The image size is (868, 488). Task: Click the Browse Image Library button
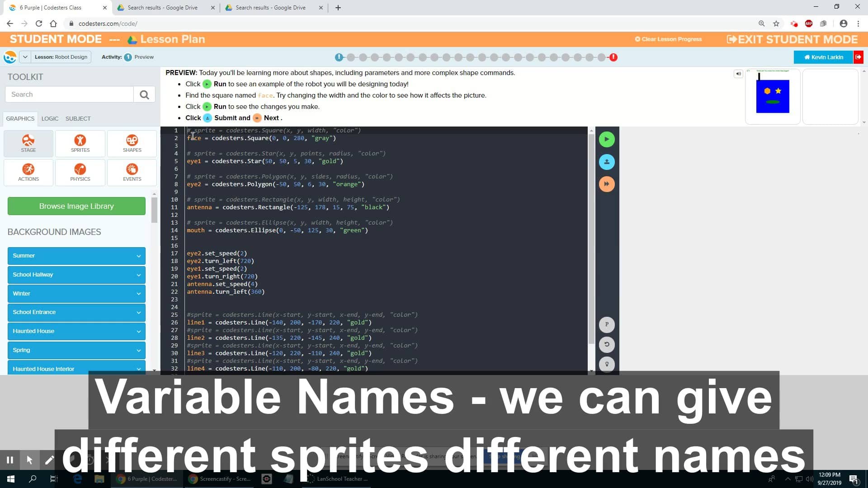click(x=76, y=206)
